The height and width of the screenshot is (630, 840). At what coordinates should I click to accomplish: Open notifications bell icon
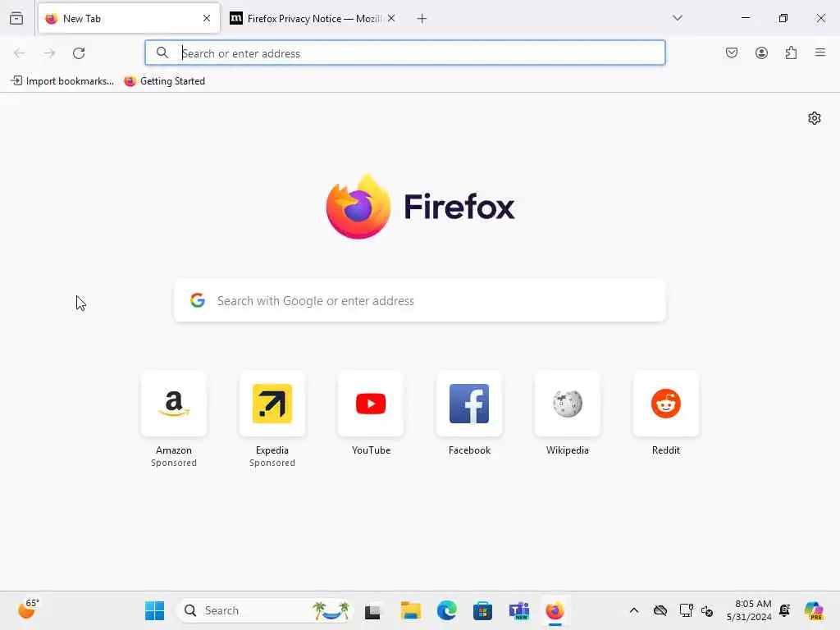(785, 610)
